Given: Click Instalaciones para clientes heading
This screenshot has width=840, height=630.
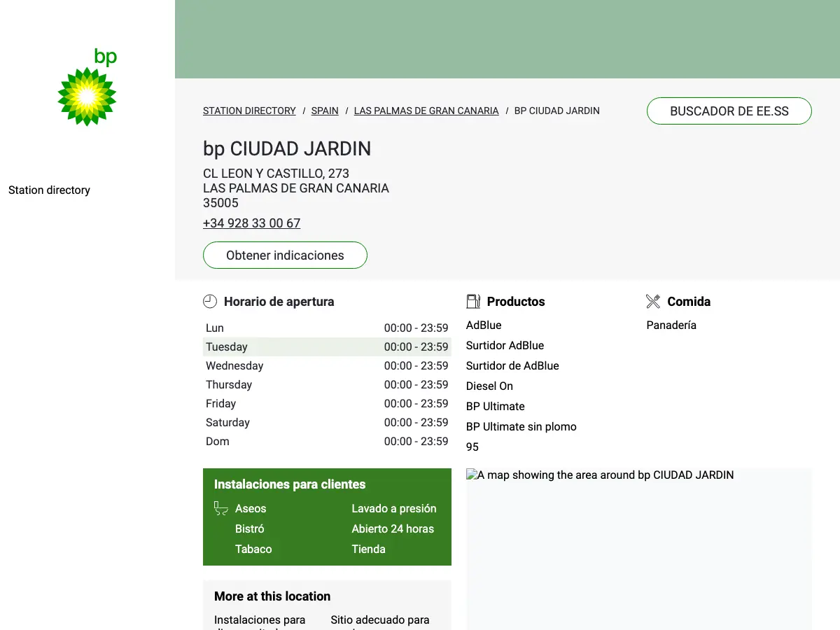Looking at the screenshot, I should 290,484.
